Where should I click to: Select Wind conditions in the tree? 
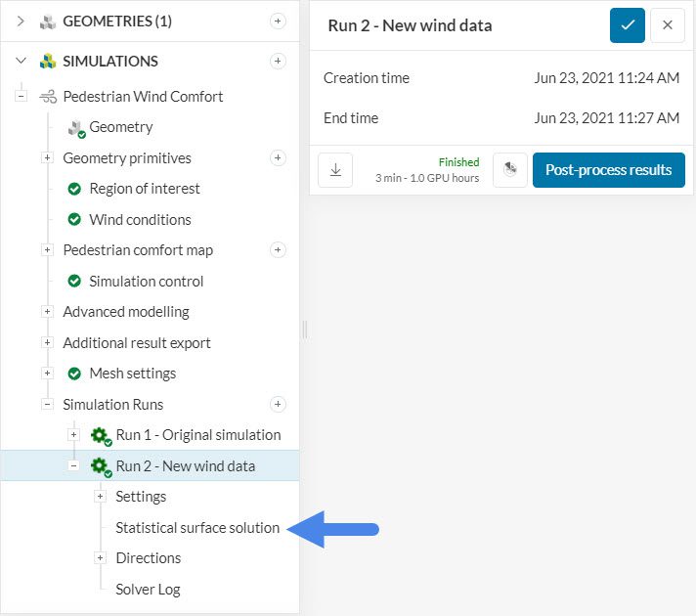coord(140,220)
